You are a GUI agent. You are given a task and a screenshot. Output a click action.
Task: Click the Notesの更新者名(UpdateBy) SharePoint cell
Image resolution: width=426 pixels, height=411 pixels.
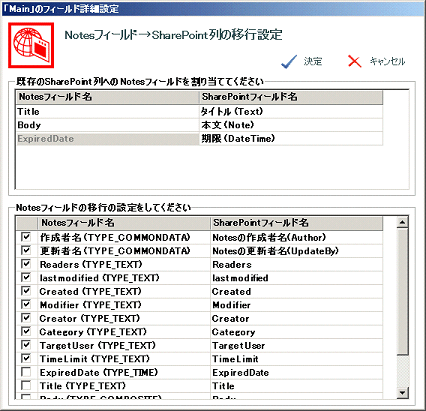pyautogui.click(x=297, y=251)
